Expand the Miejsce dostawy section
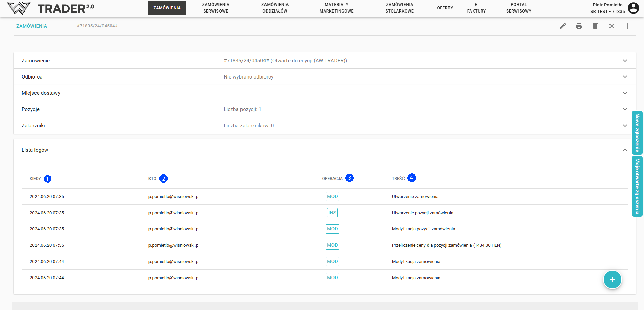 625,93
